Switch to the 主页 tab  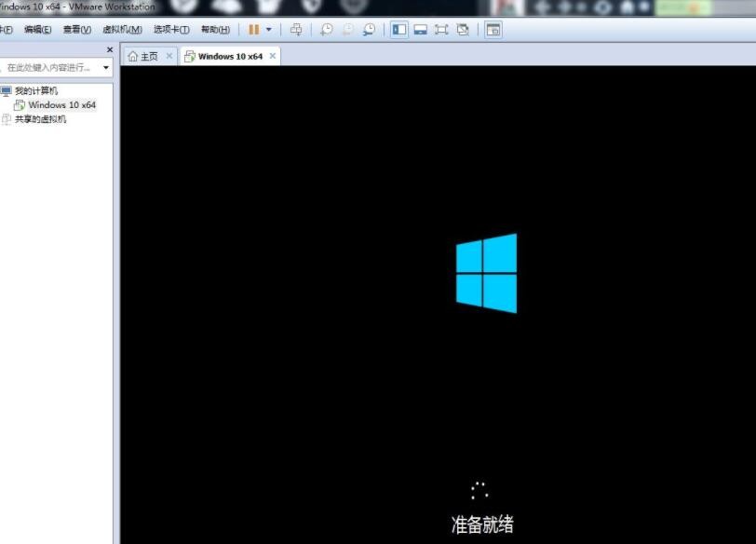[x=143, y=57]
